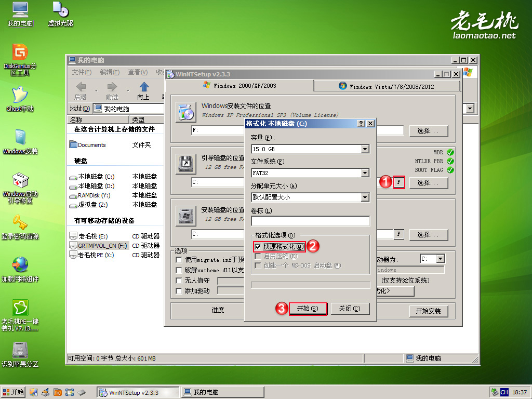Launch the Ghost manual desktop icon
The width and height of the screenshot is (532, 399).
[x=20, y=99]
